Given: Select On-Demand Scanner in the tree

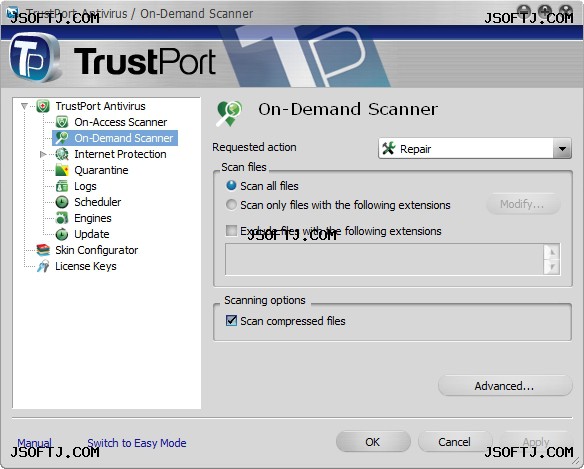Looking at the screenshot, I should click(124, 138).
